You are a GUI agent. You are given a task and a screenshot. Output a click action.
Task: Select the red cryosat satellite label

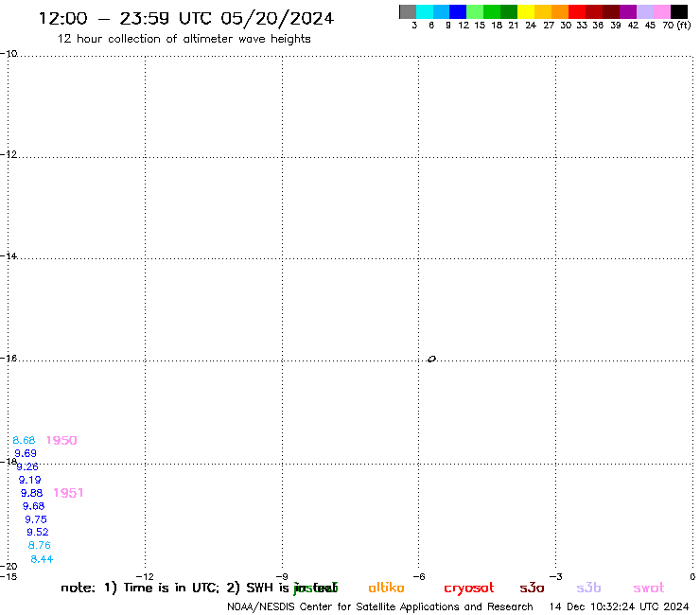pos(469,589)
